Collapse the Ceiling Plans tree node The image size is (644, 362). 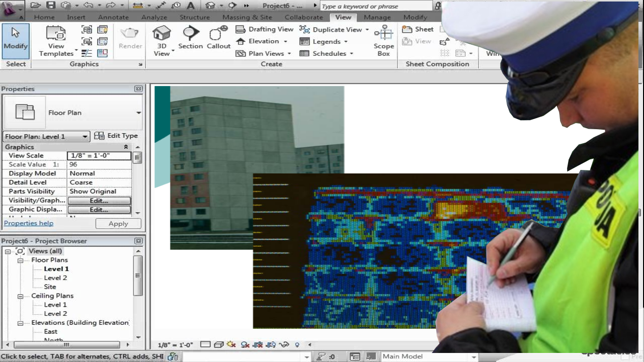[20, 296]
